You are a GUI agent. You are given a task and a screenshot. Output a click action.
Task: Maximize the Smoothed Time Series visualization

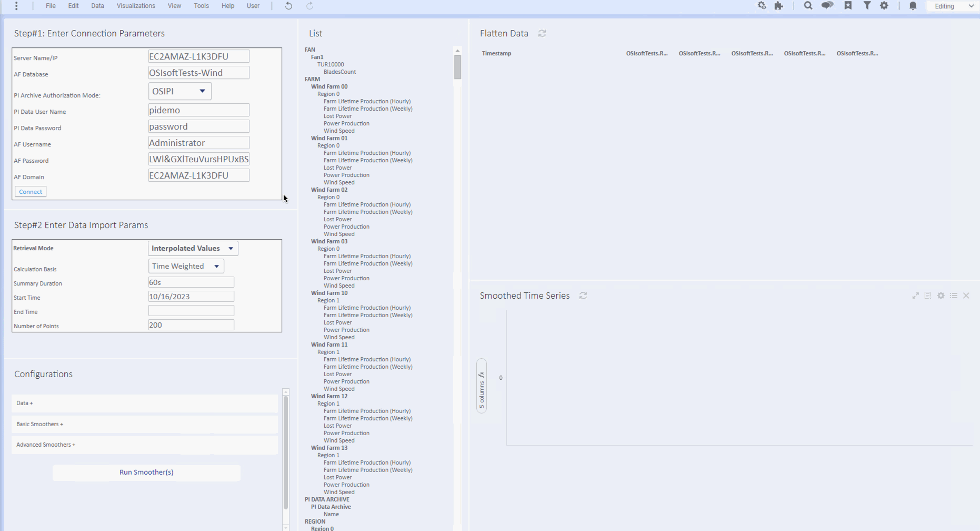pos(916,296)
